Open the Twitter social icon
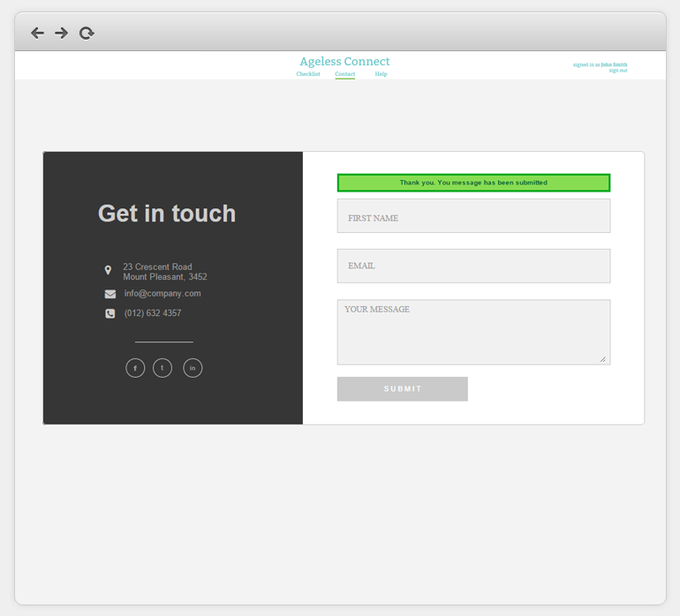The image size is (680, 616). (x=162, y=368)
